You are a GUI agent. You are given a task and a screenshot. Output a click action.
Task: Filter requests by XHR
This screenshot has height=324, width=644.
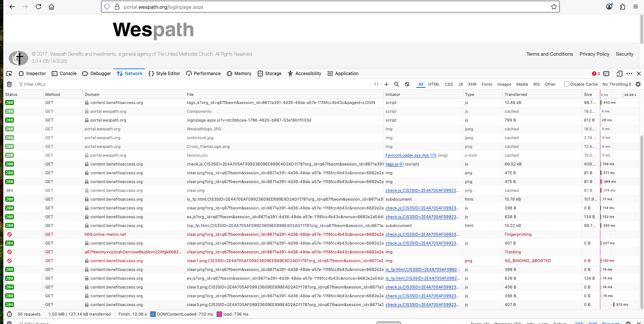472,84
